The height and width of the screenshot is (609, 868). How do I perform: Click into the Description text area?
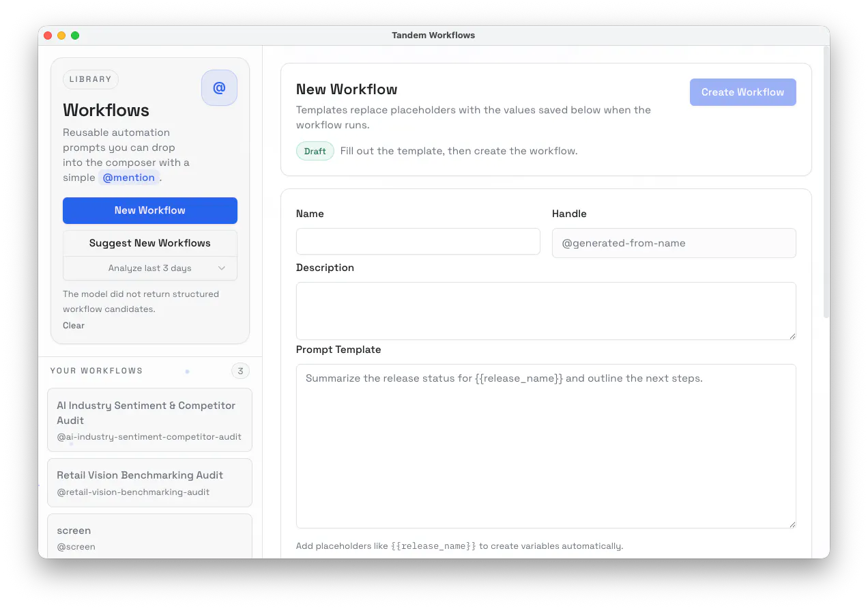[546, 311]
